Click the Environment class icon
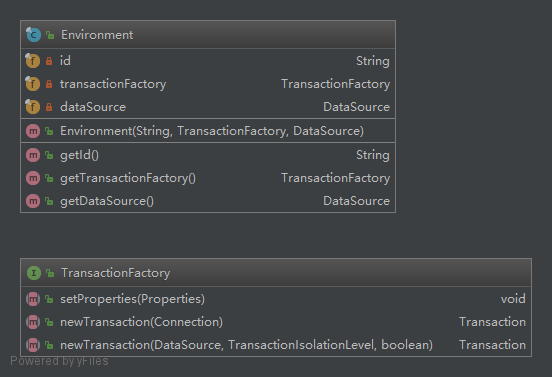552x377 pixels. pyautogui.click(x=33, y=35)
